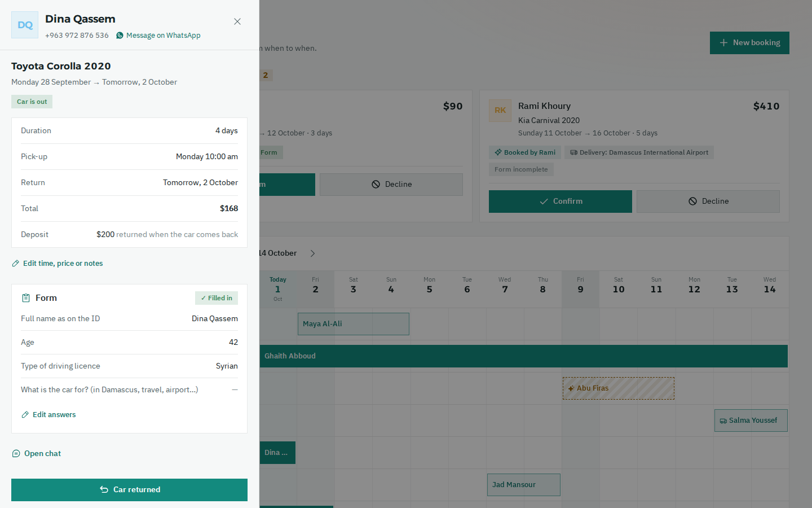Click the Form incomplete tag
812x508 pixels.
[521, 169]
